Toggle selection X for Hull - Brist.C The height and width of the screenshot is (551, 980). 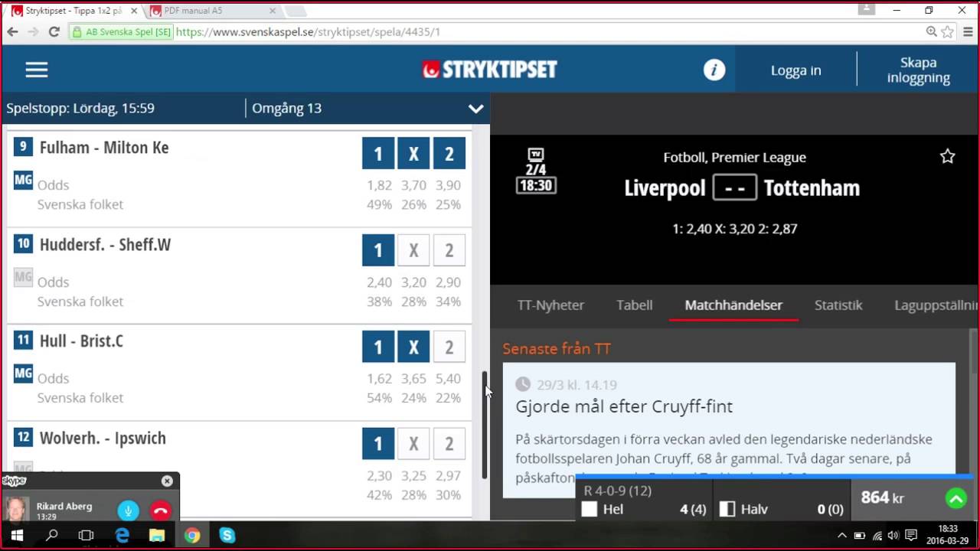coord(413,347)
